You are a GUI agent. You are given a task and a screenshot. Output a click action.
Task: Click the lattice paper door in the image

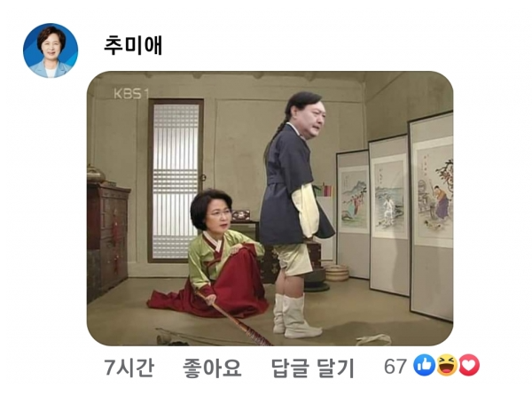point(176,181)
